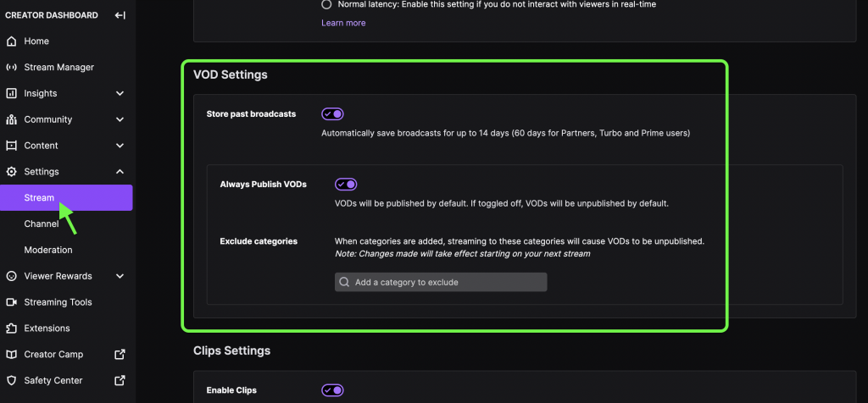868x403 pixels.
Task: Select Moderation in settings submenu
Action: click(48, 250)
